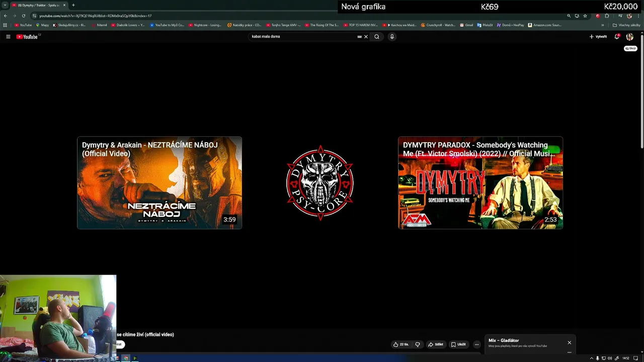Open browser extensions puzzle icon
644x362 pixels.
coord(607,16)
